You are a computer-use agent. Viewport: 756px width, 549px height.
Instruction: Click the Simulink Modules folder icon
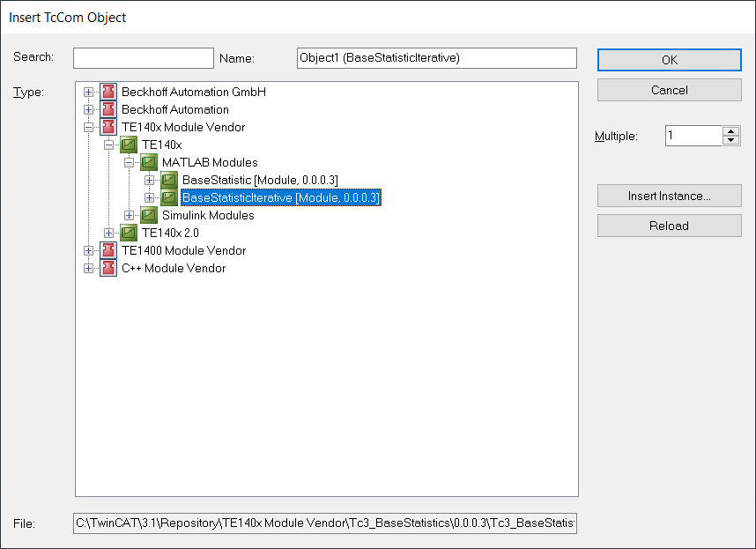(x=149, y=215)
